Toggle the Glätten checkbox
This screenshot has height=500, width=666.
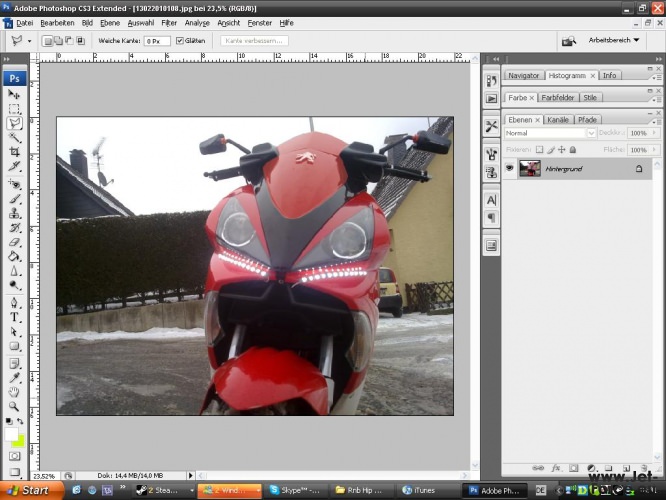point(180,41)
